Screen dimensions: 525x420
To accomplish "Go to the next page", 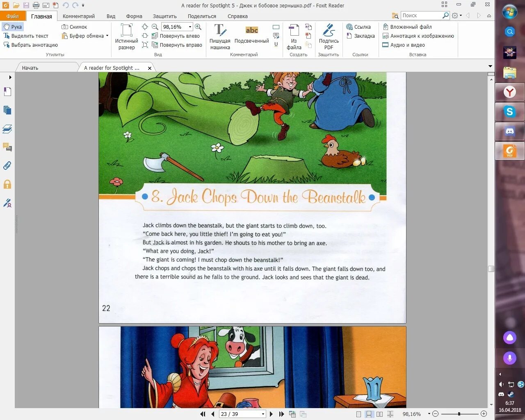I will (x=272, y=414).
